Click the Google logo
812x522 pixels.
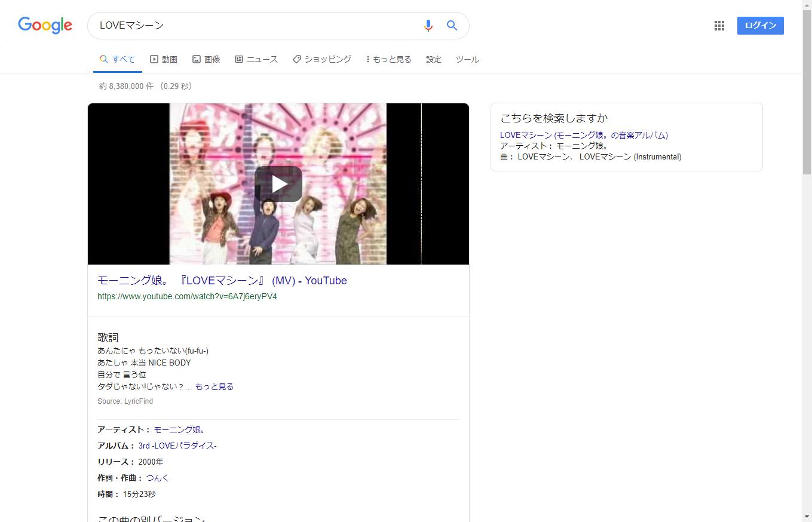coord(45,25)
